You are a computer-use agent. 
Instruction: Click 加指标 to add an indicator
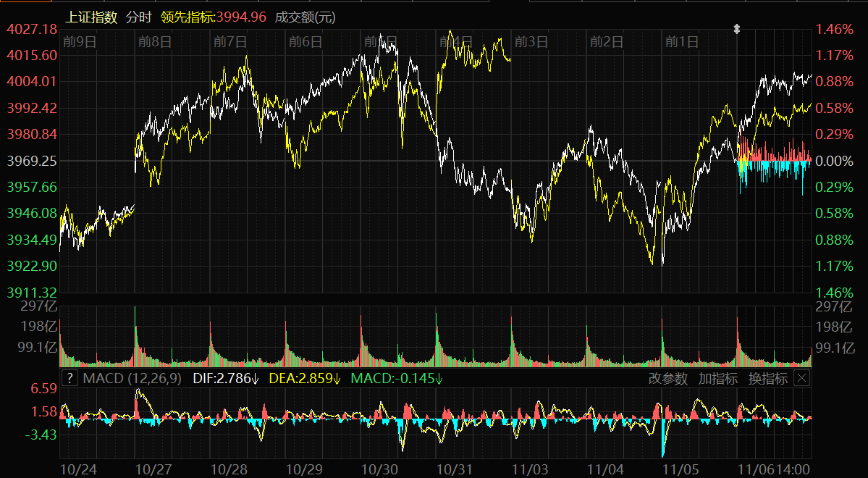click(x=717, y=378)
